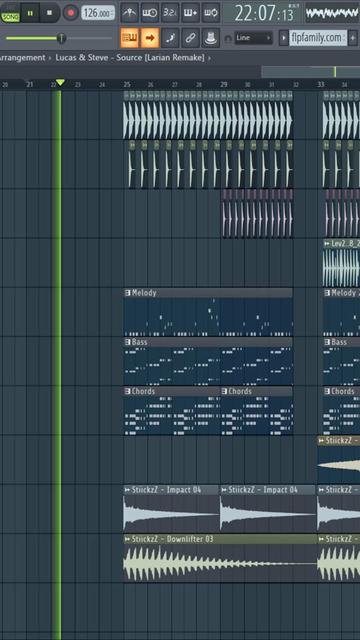The height and width of the screenshot is (640, 360).
Task: Toggle main snap magnet icon
Action: tap(228, 38)
